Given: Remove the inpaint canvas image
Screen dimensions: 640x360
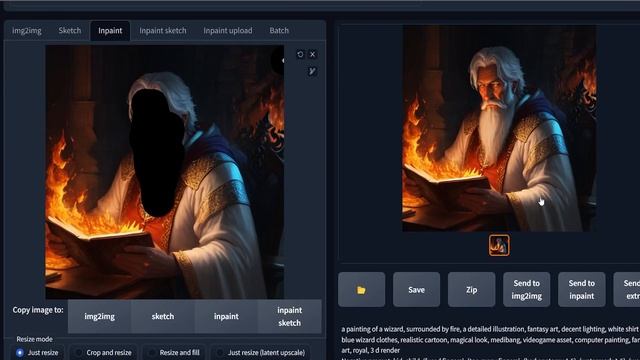Looking at the screenshot, I should pyautogui.click(x=313, y=54).
